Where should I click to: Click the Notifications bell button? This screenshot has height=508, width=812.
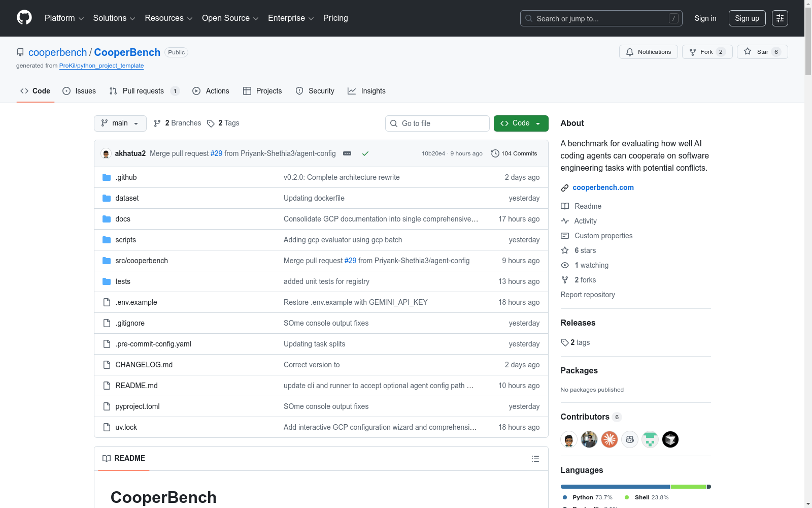click(x=649, y=52)
